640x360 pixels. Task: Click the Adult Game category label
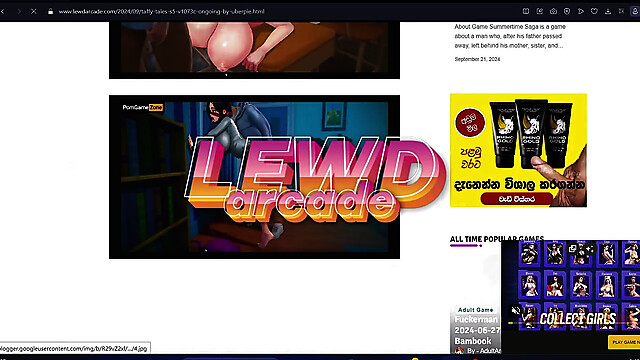coord(476,310)
